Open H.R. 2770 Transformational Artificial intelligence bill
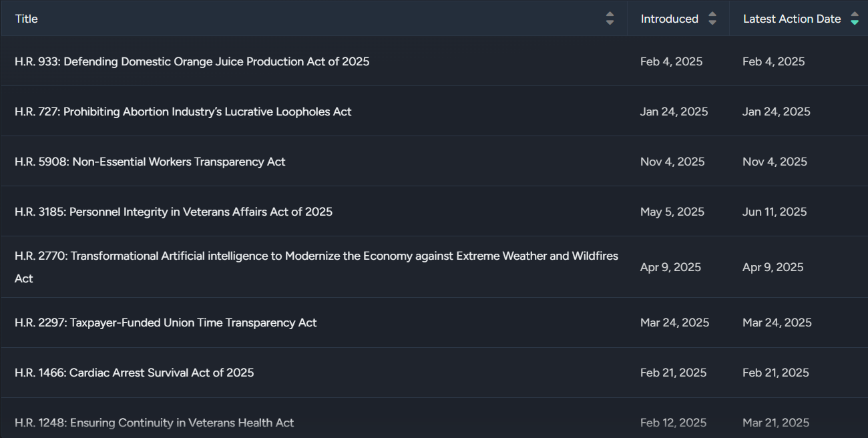Image resolution: width=868 pixels, height=438 pixels. pyautogui.click(x=316, y=256)
